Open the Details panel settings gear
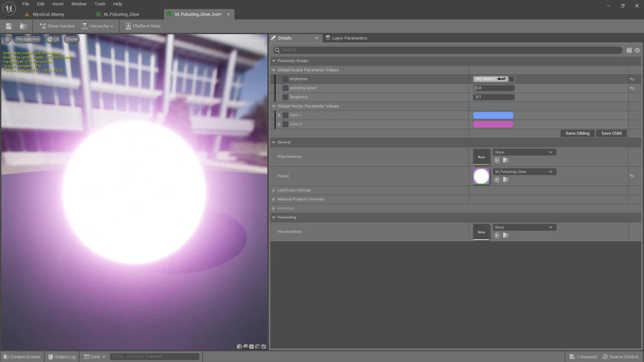644x362 pixels. point(637,50)
